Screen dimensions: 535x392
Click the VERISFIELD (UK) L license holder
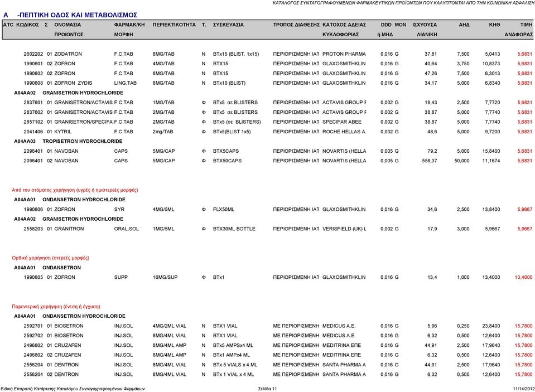coord(344,229)
